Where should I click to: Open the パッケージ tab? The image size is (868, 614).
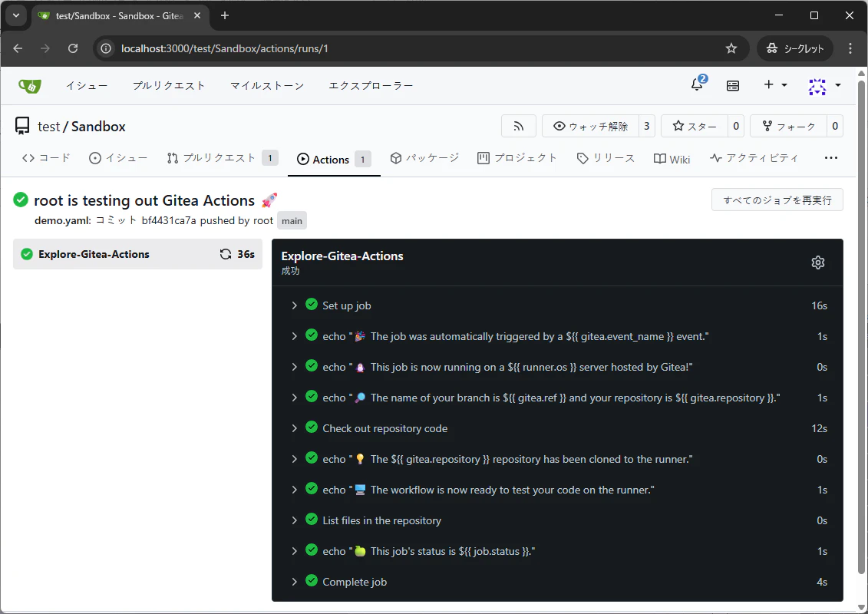[424, 158]
